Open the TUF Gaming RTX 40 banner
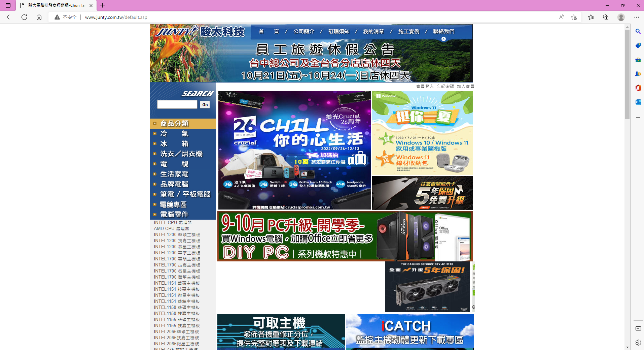Image resolution: width=644 pixels, height=350 pixels. (x=427, y=287)
